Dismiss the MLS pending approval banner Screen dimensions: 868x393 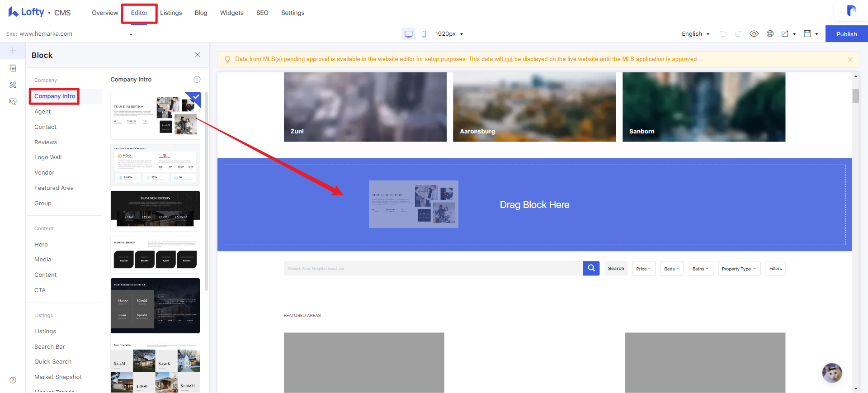pyautogui.click(x=850, y=60)
